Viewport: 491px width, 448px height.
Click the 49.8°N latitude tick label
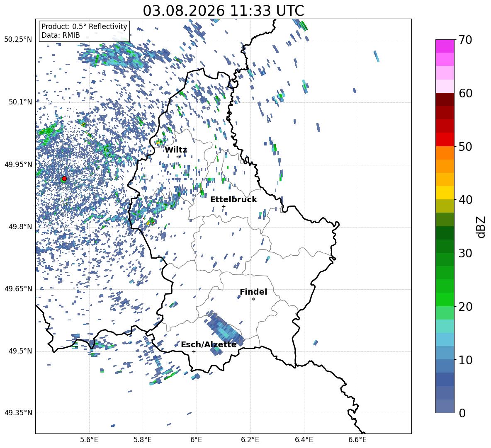[x=20, y=227]
